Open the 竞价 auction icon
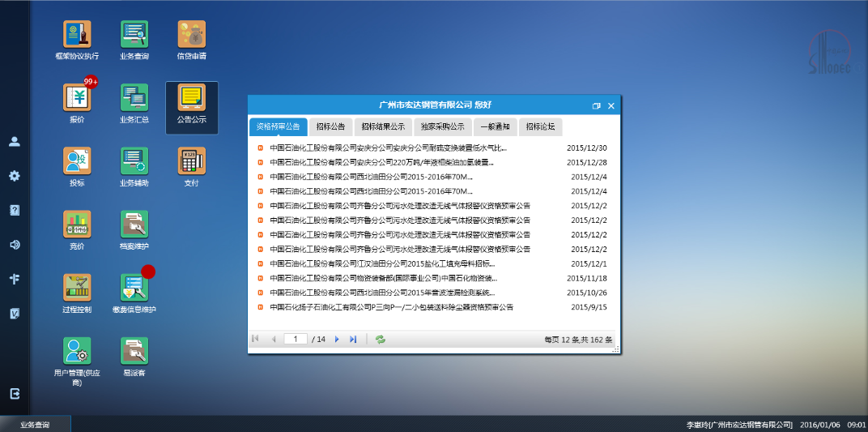Screen dimensions: 868x432 77,224
